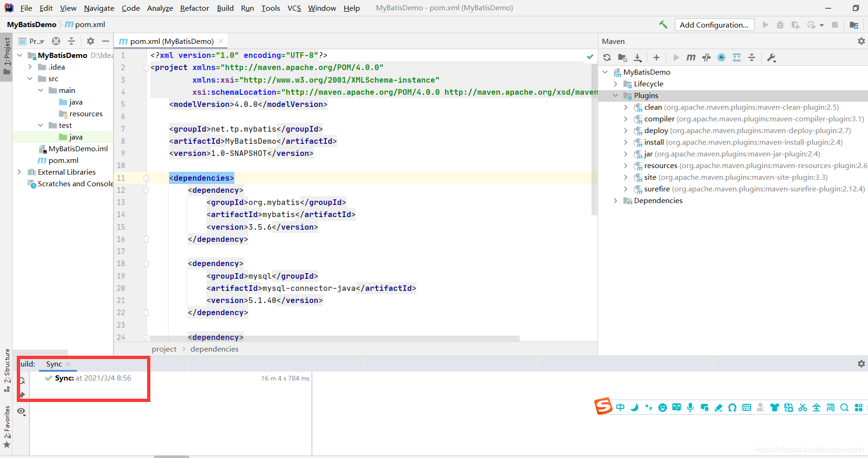This screenshot has height=458, width=868.
Task: Run with coverage icon in toolbar
Action: 796,25
